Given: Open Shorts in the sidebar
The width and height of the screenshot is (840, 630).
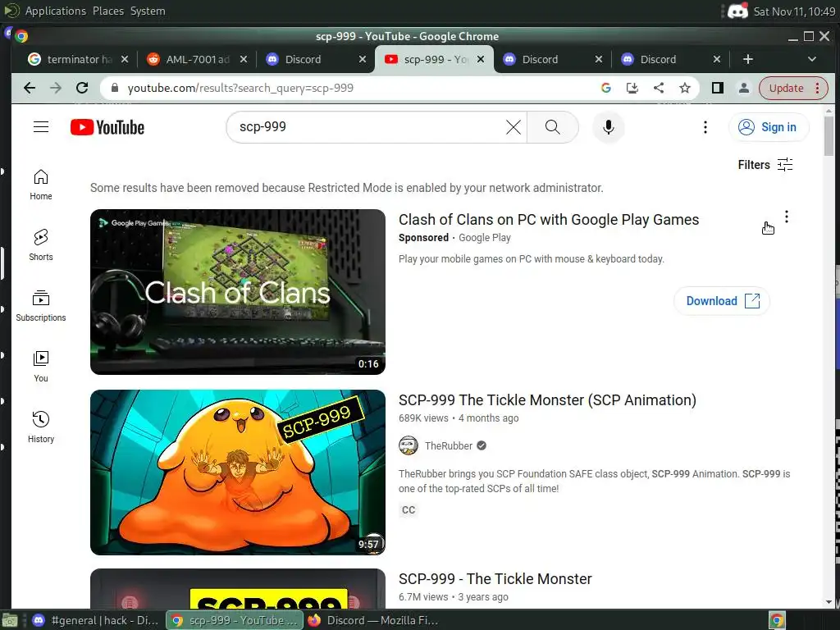Looking at the screenshot, I should coord(41,245).
